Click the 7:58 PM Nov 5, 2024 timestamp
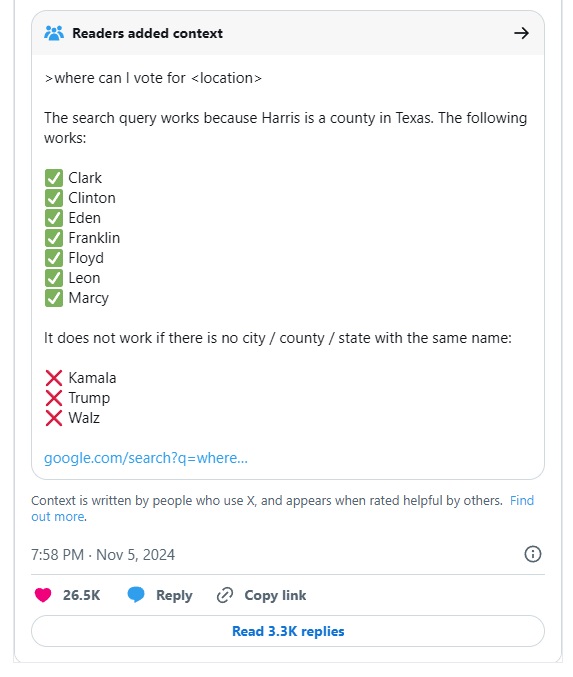The width and height of the screenshot is (573, 677). point(103,555)
